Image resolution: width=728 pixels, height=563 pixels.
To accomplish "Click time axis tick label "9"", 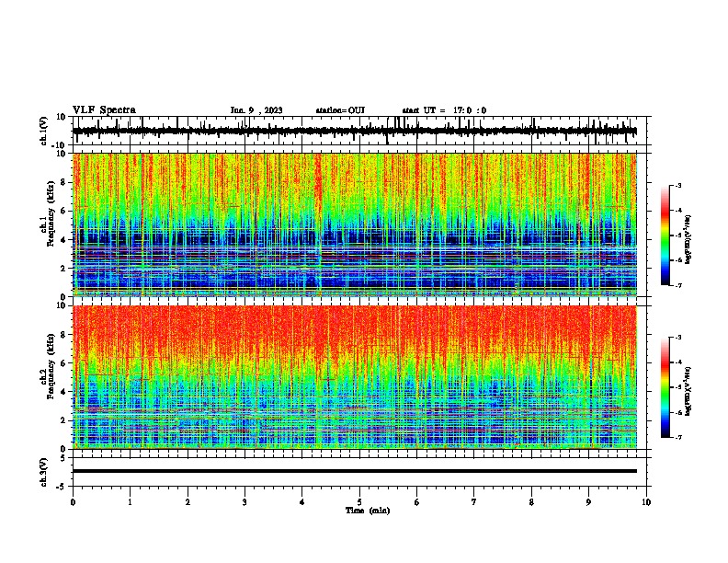I will (588, 502).
